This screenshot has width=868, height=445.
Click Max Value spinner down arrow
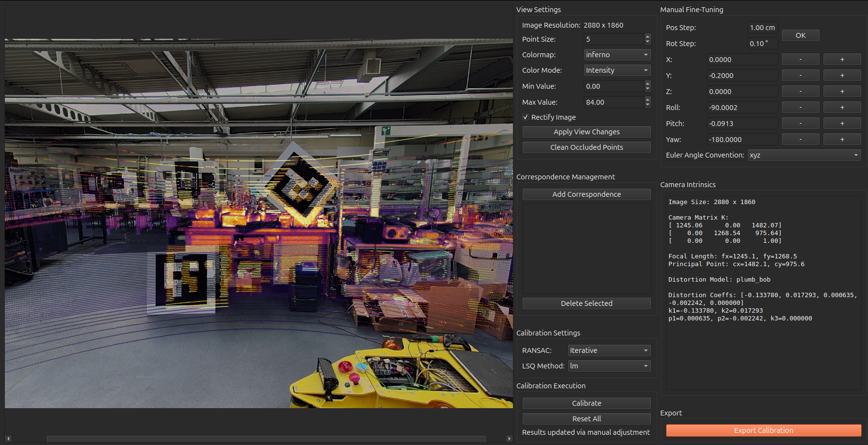648,105
